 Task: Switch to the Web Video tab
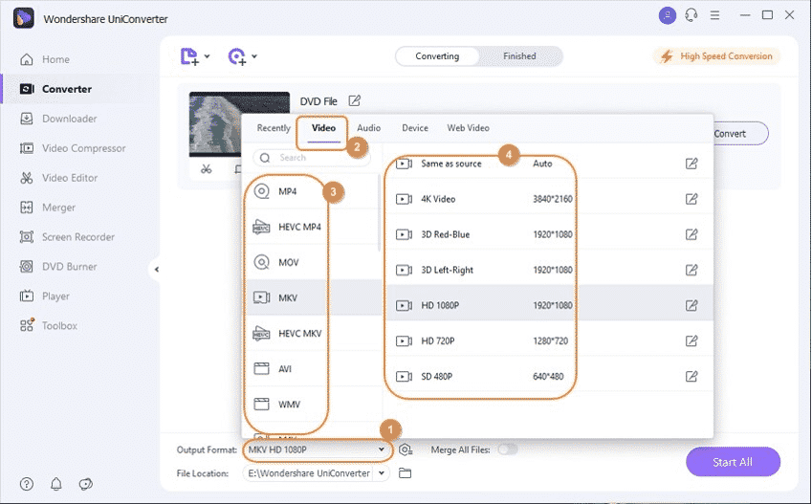(x=468, y=128)
